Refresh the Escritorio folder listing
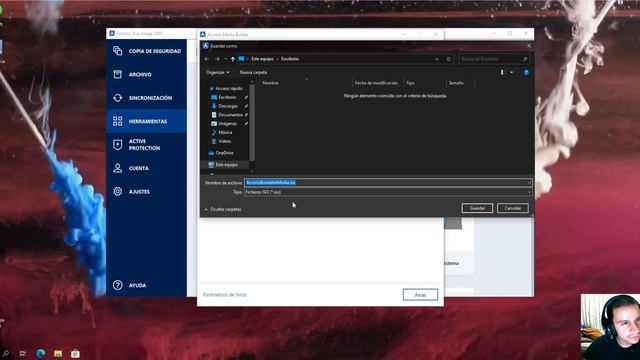The image size is (640, 360). pos(449,59)
